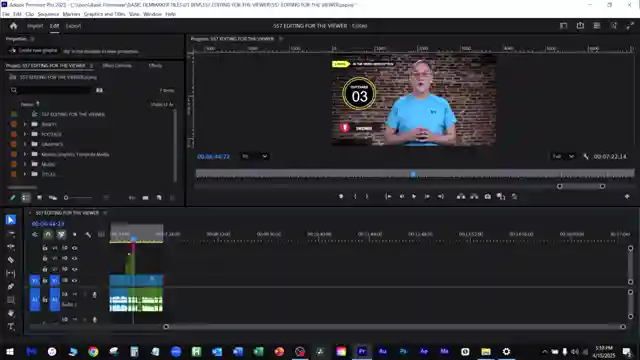Click Create new graphic in Properties
Image resolution: width=640 pixels, height=360 pixels.
(x=34, y=51)
